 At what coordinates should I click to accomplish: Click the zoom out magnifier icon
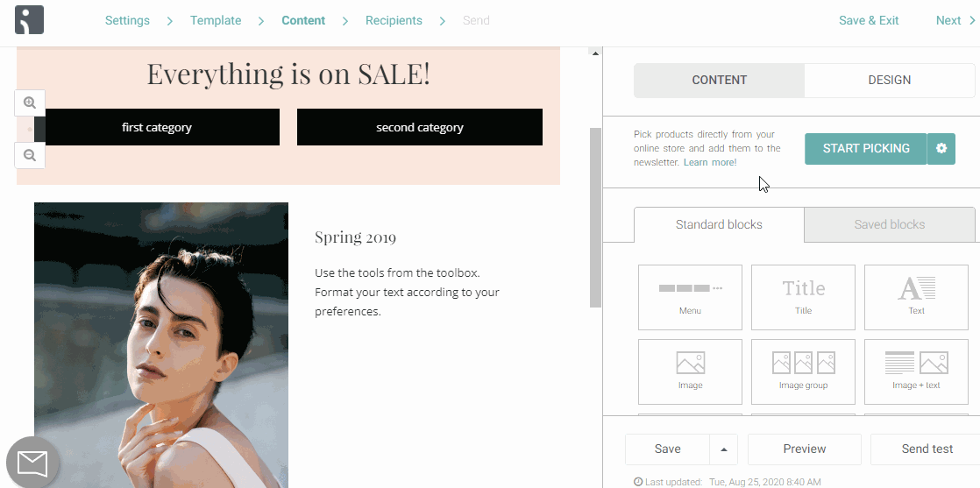pyautogui.click(x=30, y=156)
